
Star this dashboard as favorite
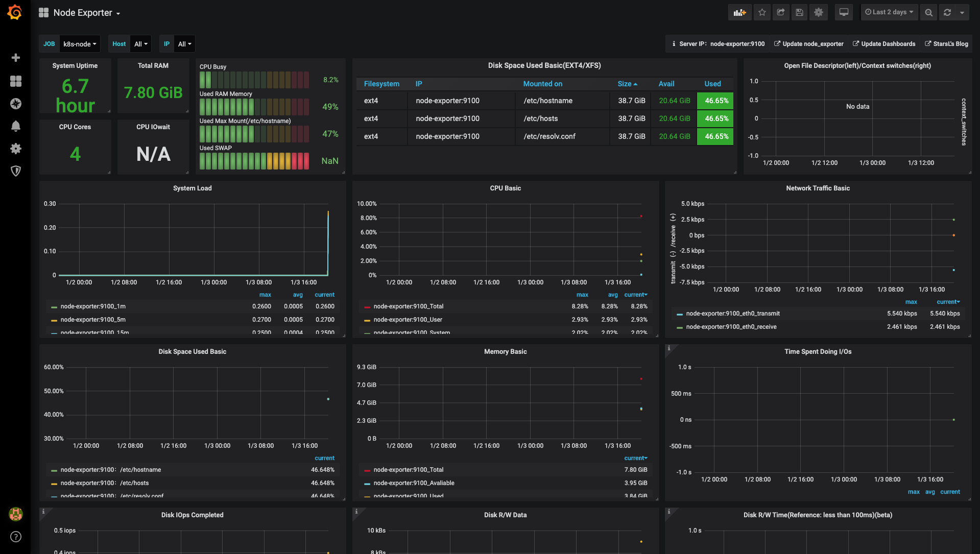point(762,12)
